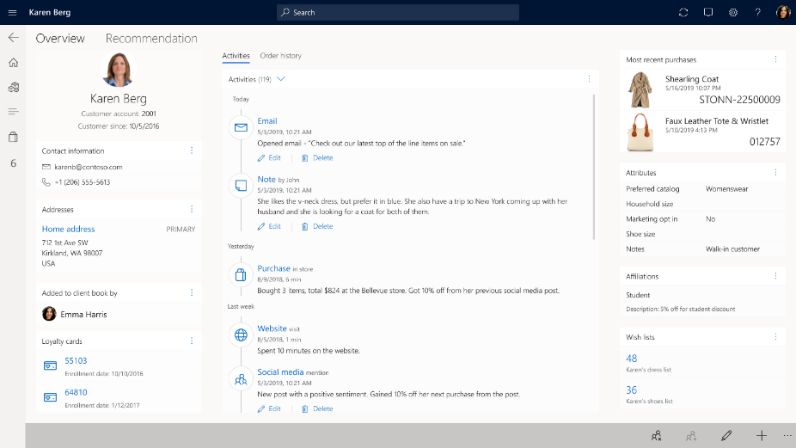Switch to the Recommendation tab
The height and width of the screenshot is (448, 796).
[x=151, y=38]
